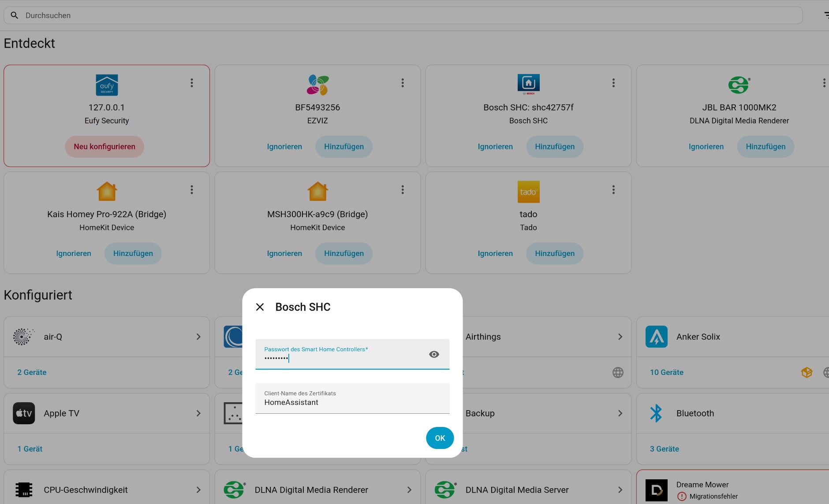Image resolution: width=829 pixels, height=504 pixels.
Task: Edit the Client-Name des Zertifikats field
Action: (352, 398)
